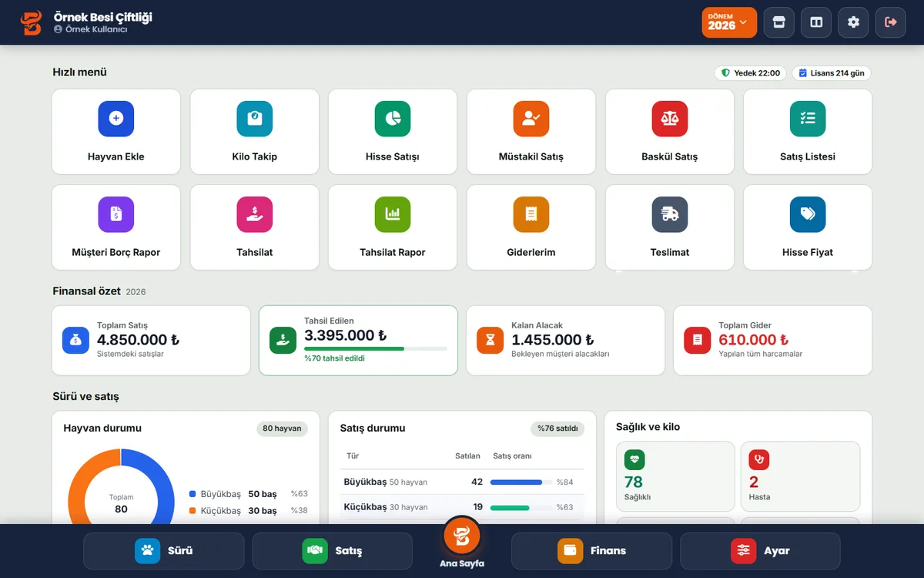Click the Tahsil Edilen progress bar
This screenshot has height=578, width=924.
click(376, 348)
